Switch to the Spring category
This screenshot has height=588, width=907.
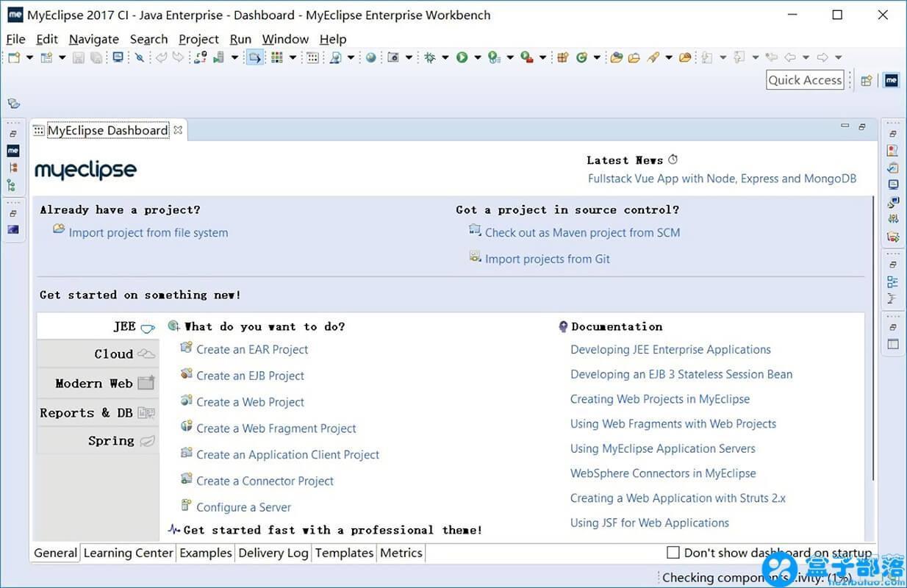point(98,441)
